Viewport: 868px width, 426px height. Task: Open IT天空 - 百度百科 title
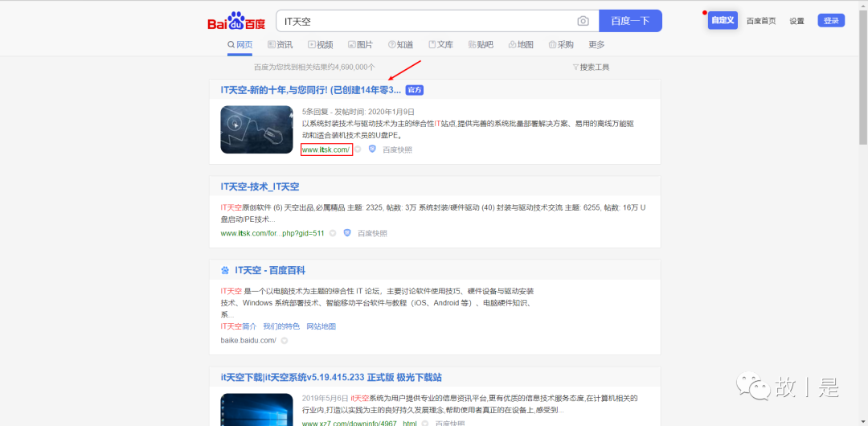(x=270, y=270)
